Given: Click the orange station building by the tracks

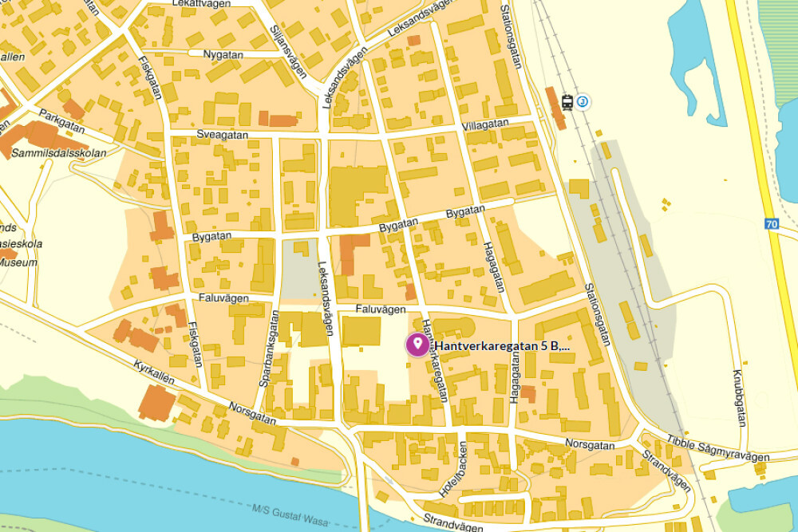Looking at the screenshot, I should (x=555, y=108).
